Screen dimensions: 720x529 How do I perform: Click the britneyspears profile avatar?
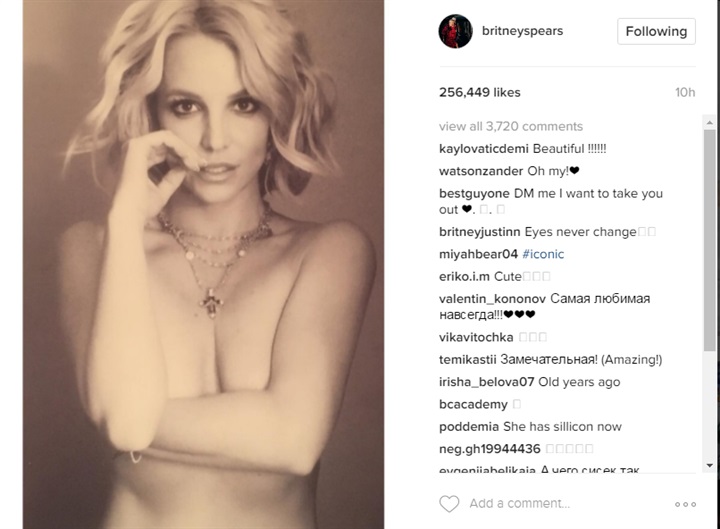(x=456, y=31)
